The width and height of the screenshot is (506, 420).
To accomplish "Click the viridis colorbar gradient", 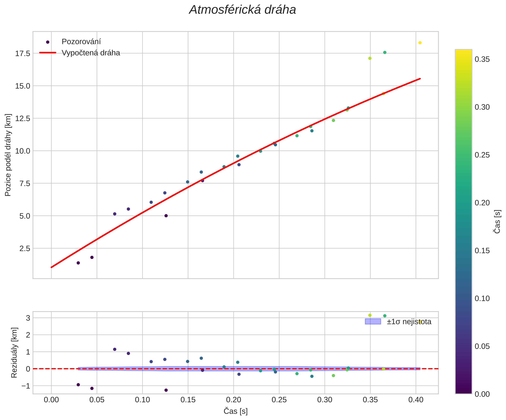I will point(464,222).
